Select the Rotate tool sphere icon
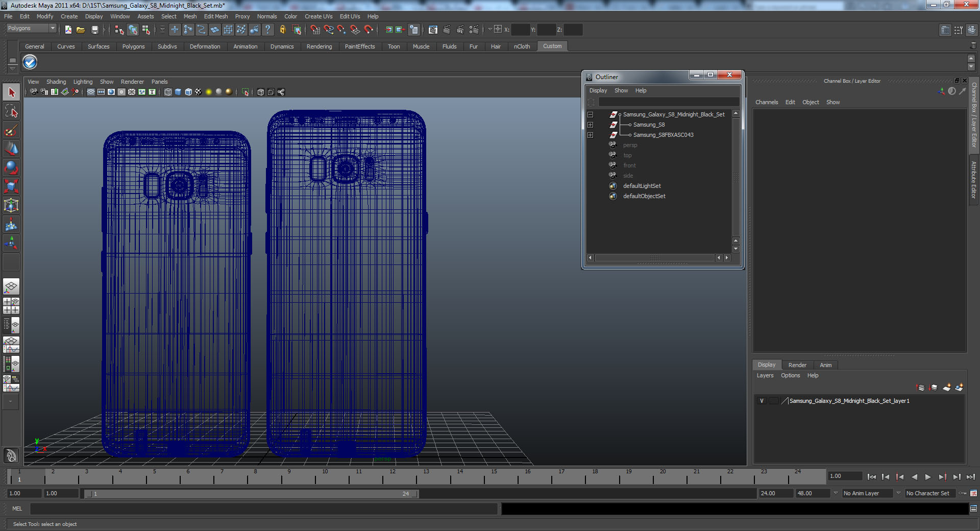The width and height of the screenshot is (980, 531). (x=11, y=167)
